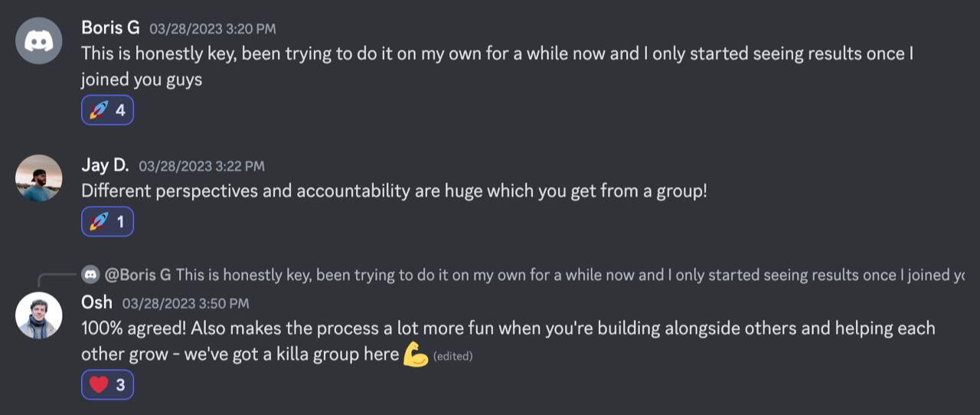Open the Osh username
This screenshot has height=415, width=980.
click(x=96, y=302)
